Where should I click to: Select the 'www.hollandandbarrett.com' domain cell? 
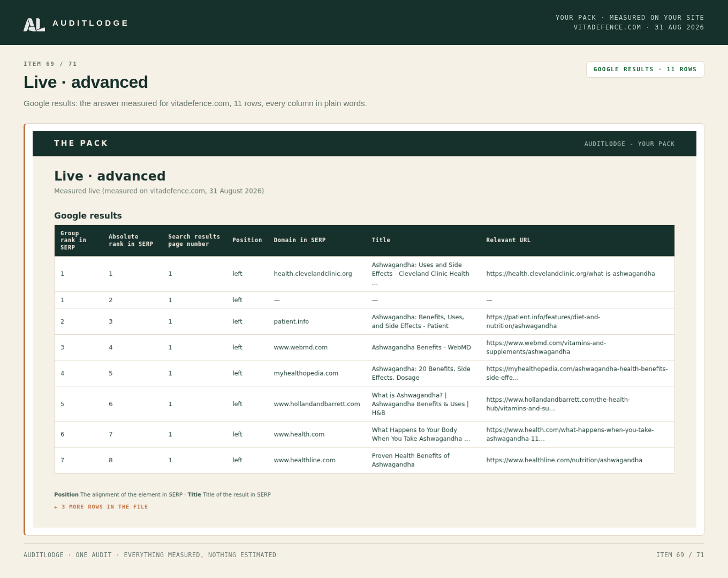317,404
